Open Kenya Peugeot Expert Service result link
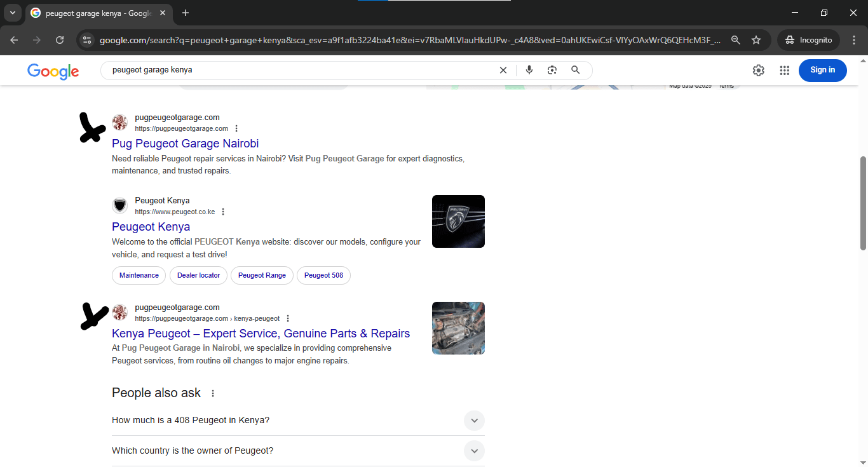This screenshot has height=467, width=868. 261,334
